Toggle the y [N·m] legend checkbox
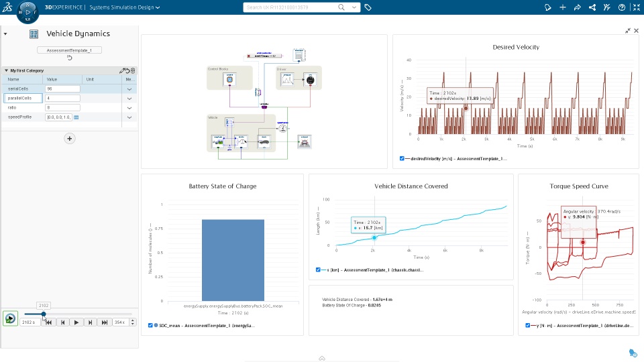 point(528,325)
